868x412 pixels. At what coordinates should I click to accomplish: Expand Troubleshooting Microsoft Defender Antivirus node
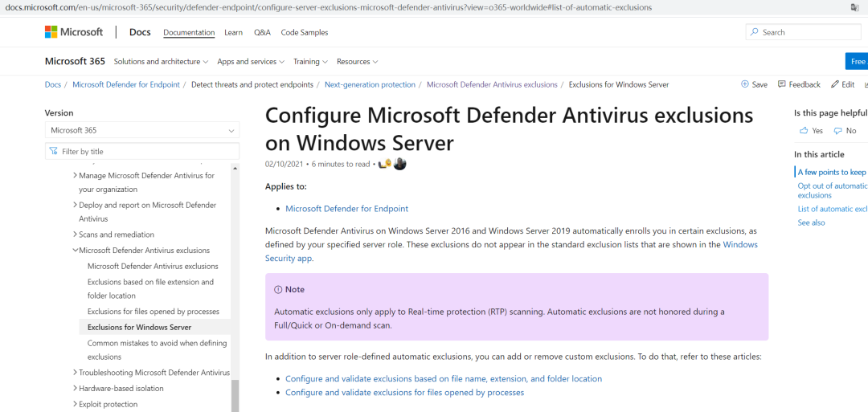[76, 372]
